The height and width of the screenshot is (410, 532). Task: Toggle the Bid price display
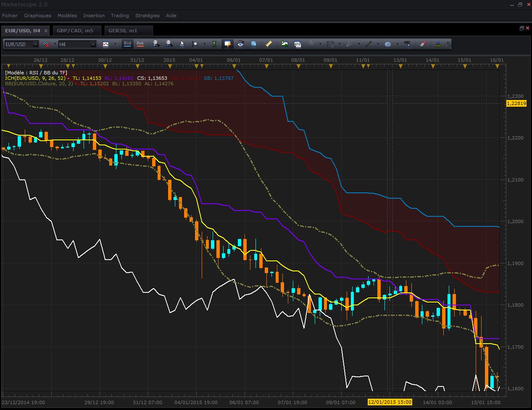(127, 44)
